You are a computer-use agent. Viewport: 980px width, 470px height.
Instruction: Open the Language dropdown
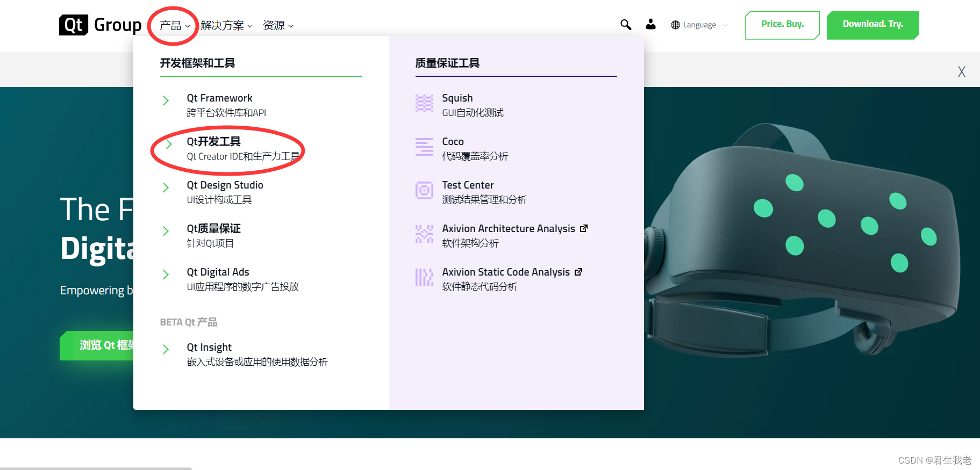(x=699, y=25)
